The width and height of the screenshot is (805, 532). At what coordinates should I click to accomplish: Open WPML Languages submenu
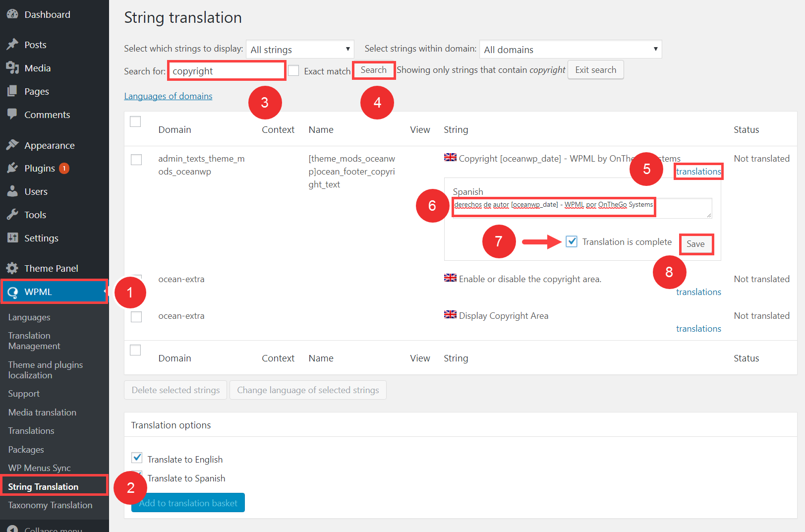coord(29,317)
